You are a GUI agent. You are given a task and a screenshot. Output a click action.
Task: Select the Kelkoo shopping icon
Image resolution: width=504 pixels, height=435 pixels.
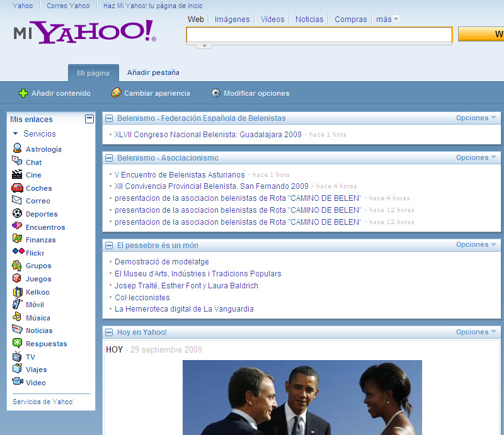point(18,291)
